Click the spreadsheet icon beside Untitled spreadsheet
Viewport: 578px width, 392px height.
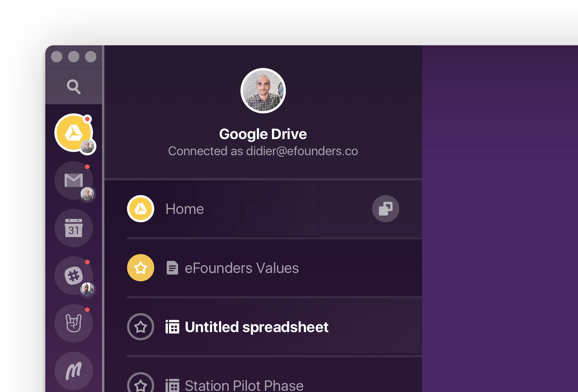[x=172, y=327]
